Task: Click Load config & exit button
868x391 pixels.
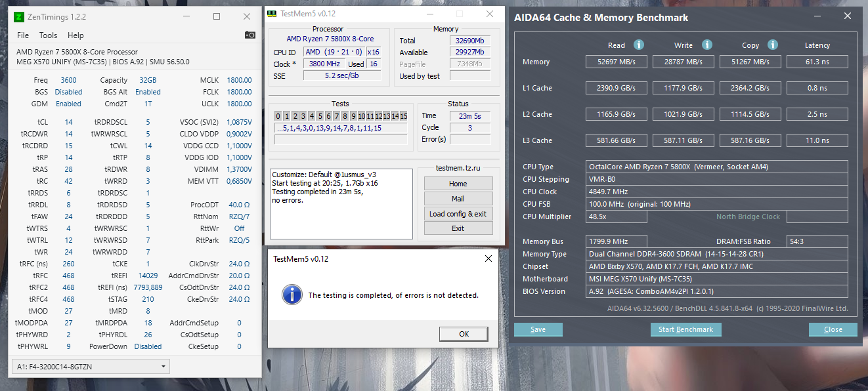Action: point(458,214)
